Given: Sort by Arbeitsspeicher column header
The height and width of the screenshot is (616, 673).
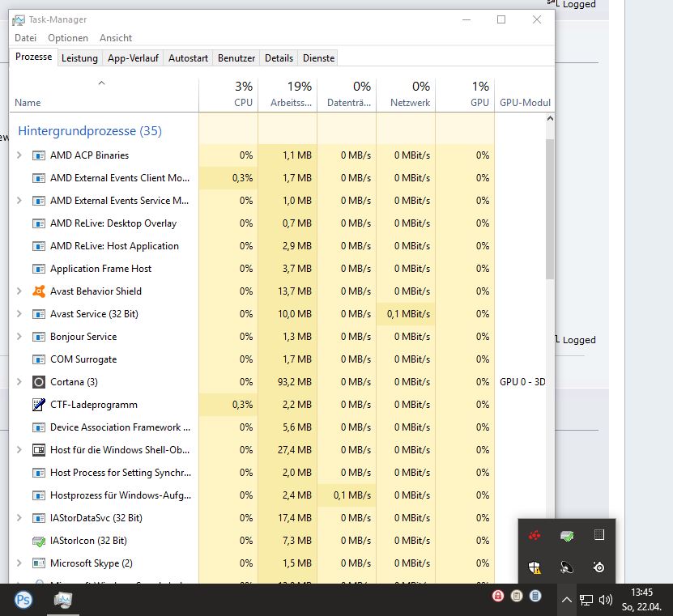Looking at the screenshot, I should point(288,95).
